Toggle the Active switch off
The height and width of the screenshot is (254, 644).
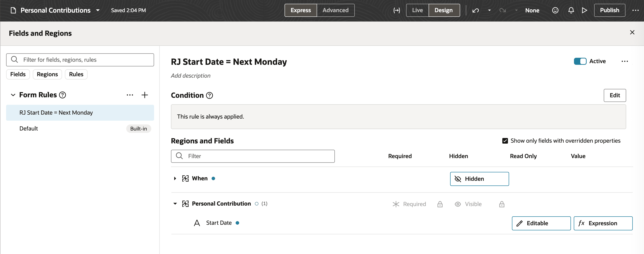tap(580, 61)
